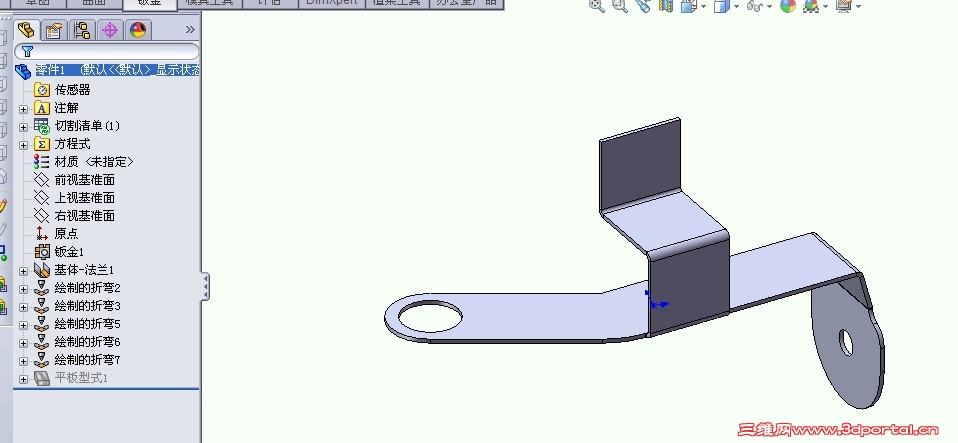Image resolution: width=958 pixels, height=443 pixels.
Task: Click the 切割清单 cut list icon
Action: point(42,126)
